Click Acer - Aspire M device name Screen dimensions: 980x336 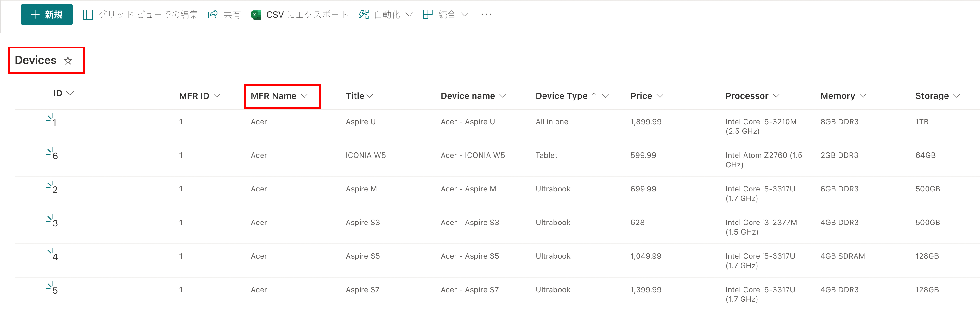click(x=468, y=189)
